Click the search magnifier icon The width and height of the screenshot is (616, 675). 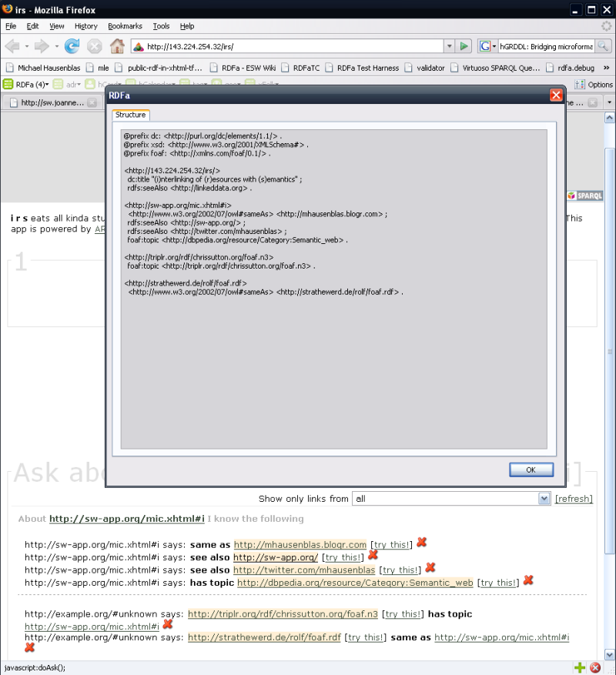click(602, 46)
